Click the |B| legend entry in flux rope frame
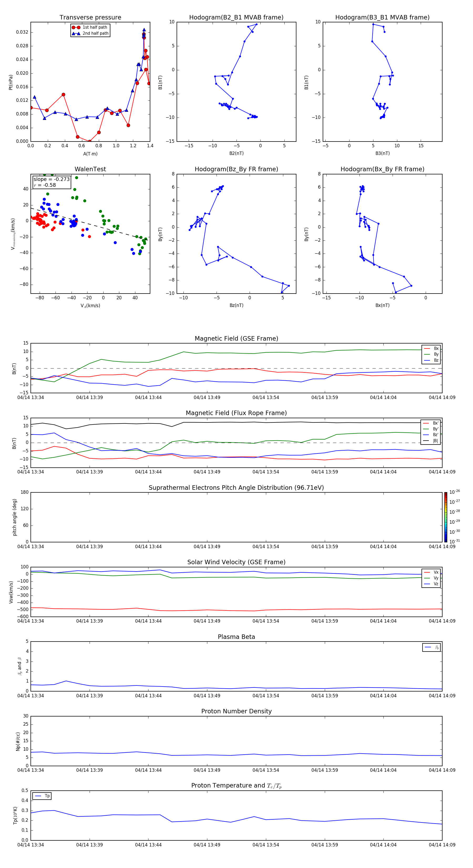This screenshot has height=868, width=473. [431, 441]
